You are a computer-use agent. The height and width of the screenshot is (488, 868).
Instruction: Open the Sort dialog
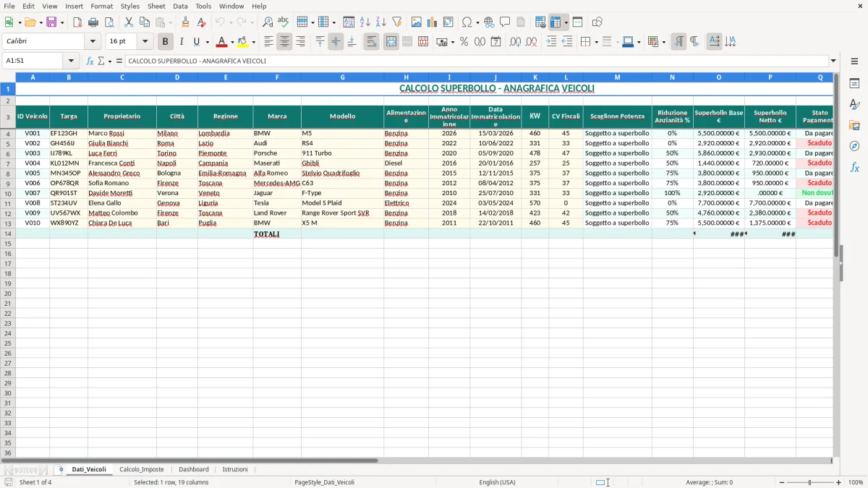coord(349,22)
